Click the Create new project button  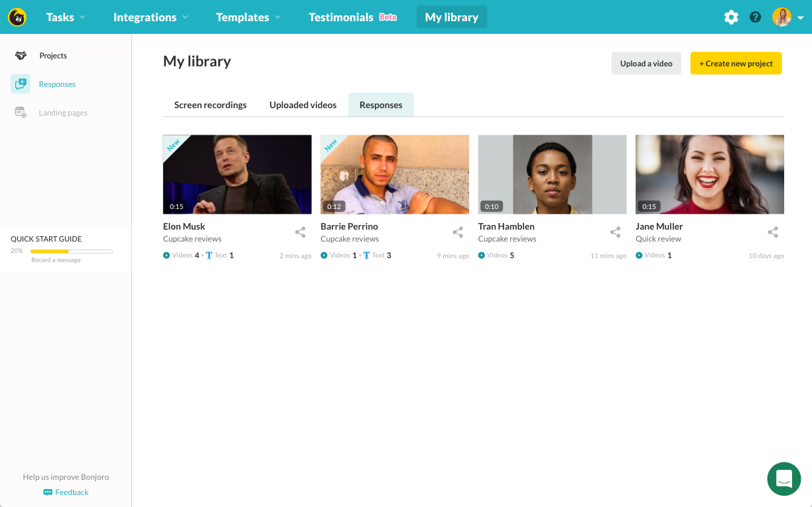click(x=736, y=64)
